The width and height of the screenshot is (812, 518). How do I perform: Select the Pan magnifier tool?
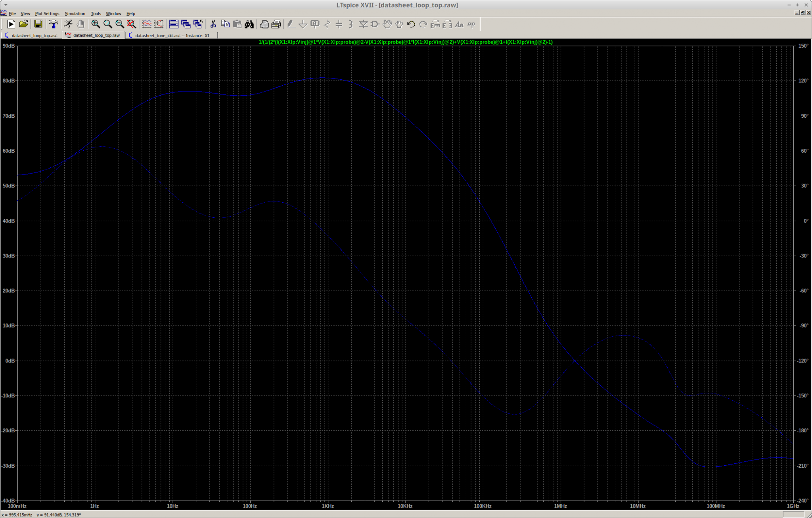[107, 24]
